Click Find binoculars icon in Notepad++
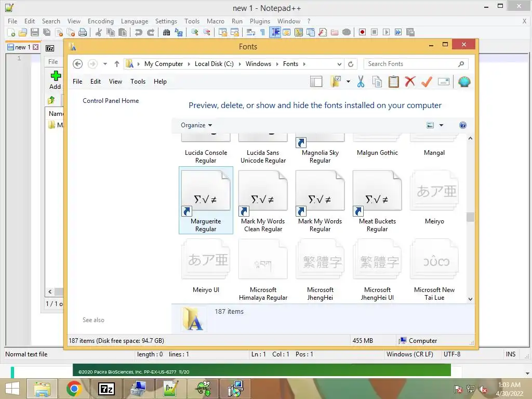Image resolution: width=532 pixels, height=399 pixels. [166, 32]
